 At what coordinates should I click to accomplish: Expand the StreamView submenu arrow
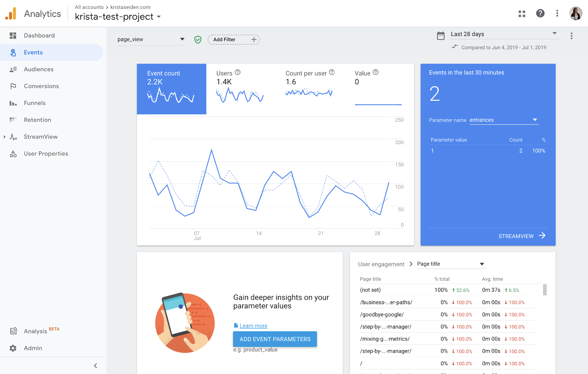[4, 137]
